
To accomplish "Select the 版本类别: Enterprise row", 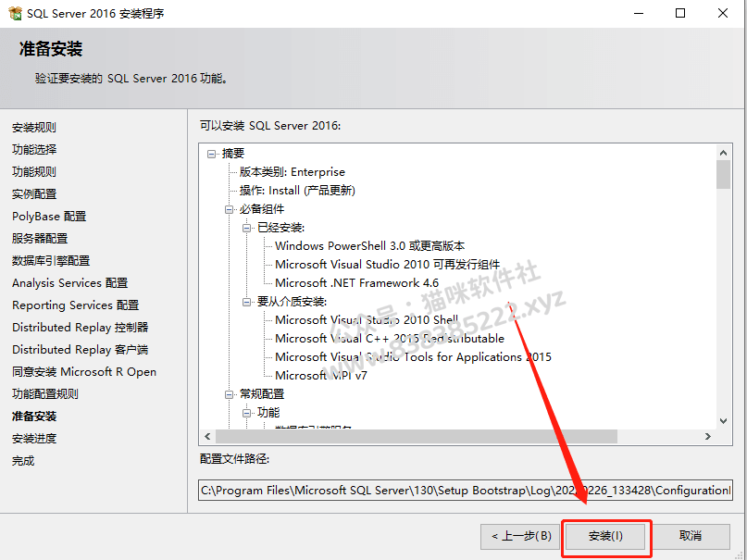I will [x=292, y=172].
